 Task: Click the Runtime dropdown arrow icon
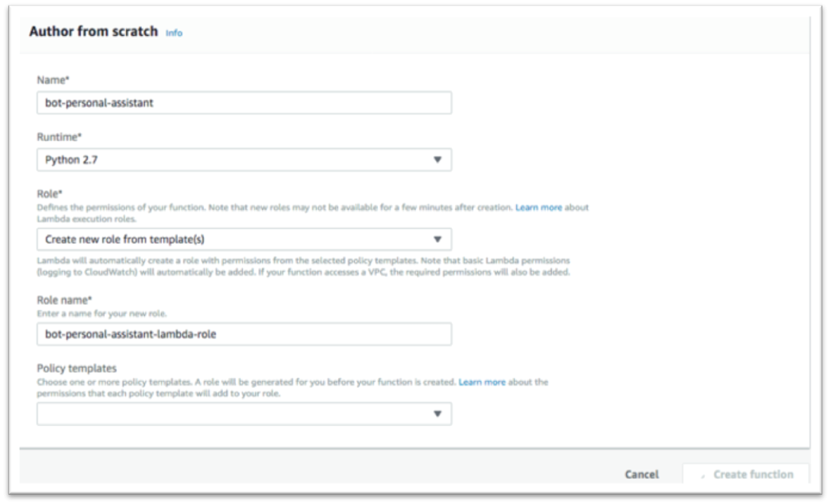coord(438,160)
